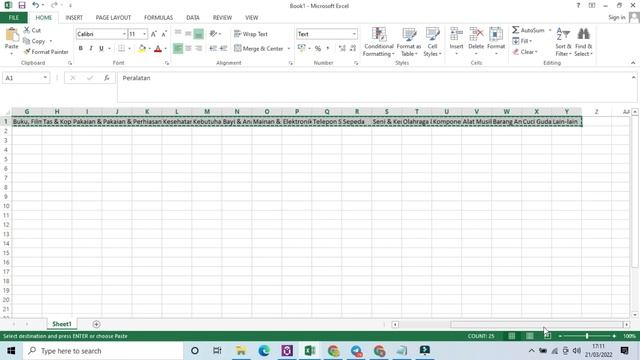Apply percent style number format
Image resolution: width=640 pixels, height=360 pixels.
point(318,48)
